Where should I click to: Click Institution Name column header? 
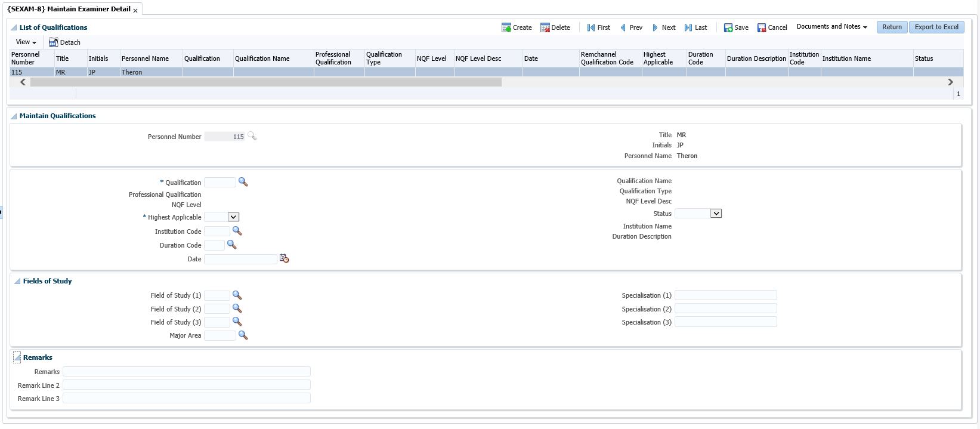pos(867,58)
